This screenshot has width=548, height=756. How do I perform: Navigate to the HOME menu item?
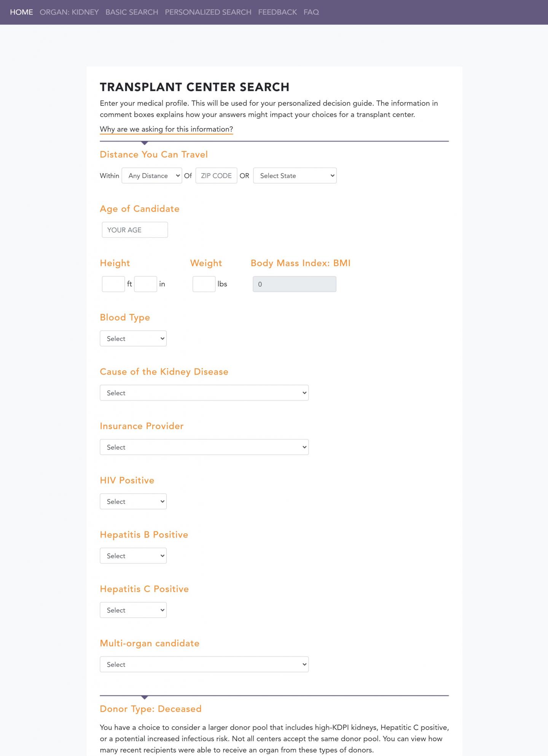21,12
